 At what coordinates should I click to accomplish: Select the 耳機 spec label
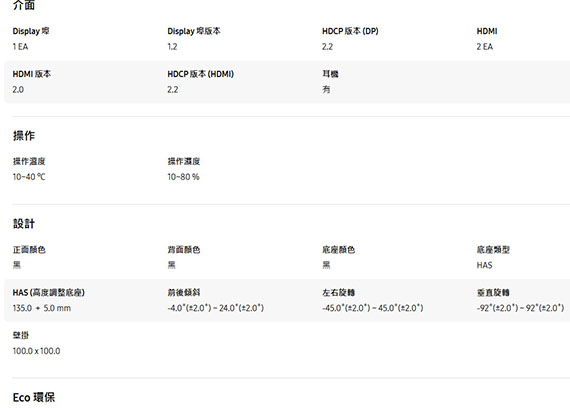coord(330,74)
